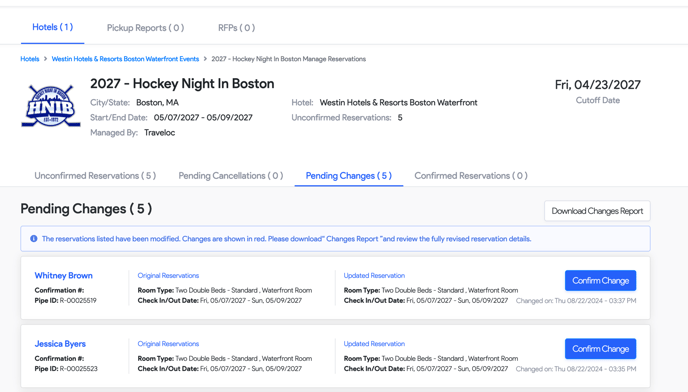Click the info icon in the blue notice banner
This screenshot has width=688, height=392.
[x=34, y=239]
